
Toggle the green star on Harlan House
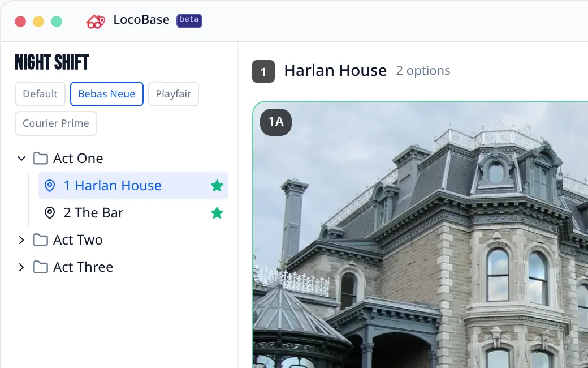tap(217, 186)
